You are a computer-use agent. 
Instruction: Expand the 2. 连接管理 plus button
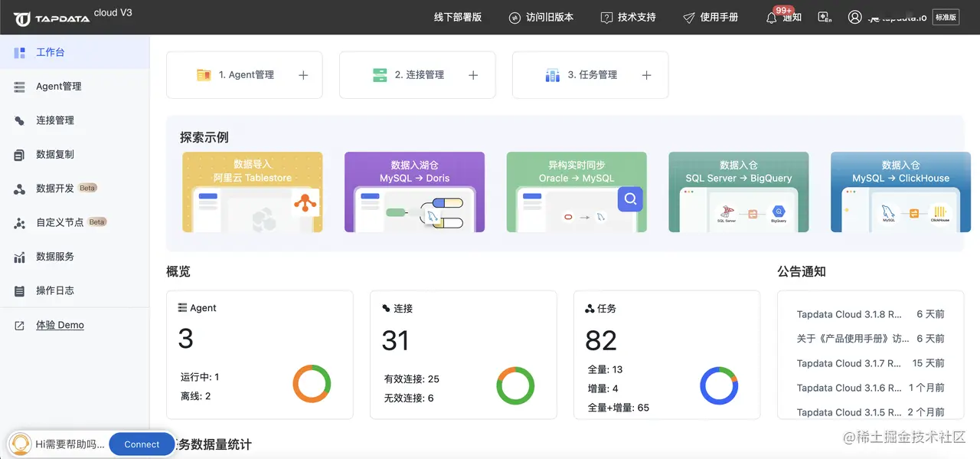coord(473,75)
